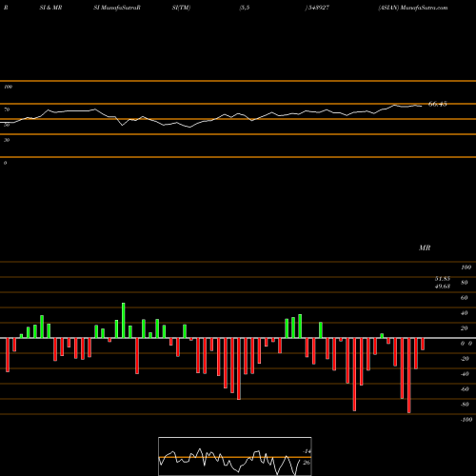Click the MR axis label -60
This screenshot has height=476, width=476.
[465, 389]
